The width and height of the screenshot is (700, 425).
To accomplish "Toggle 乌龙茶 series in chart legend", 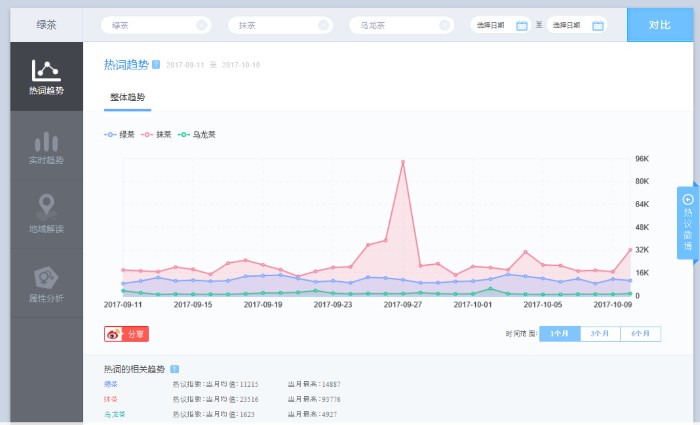I will tap(196, 134).
